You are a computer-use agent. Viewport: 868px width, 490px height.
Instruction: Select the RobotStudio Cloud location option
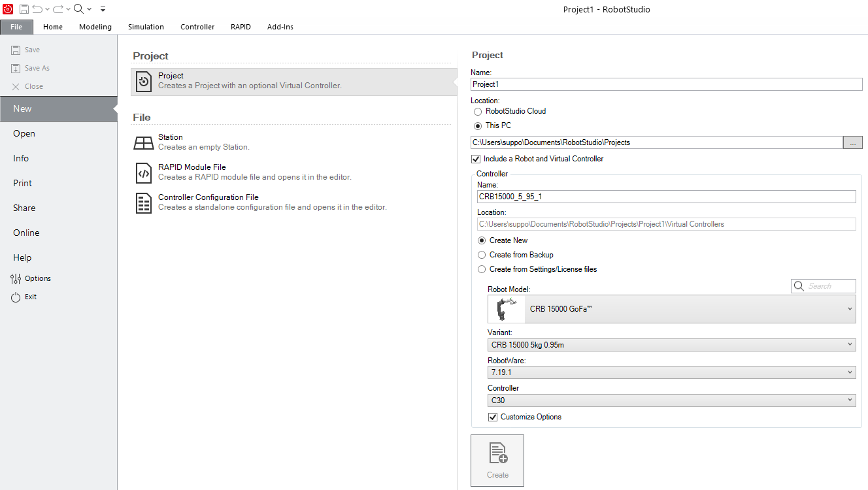478,112
